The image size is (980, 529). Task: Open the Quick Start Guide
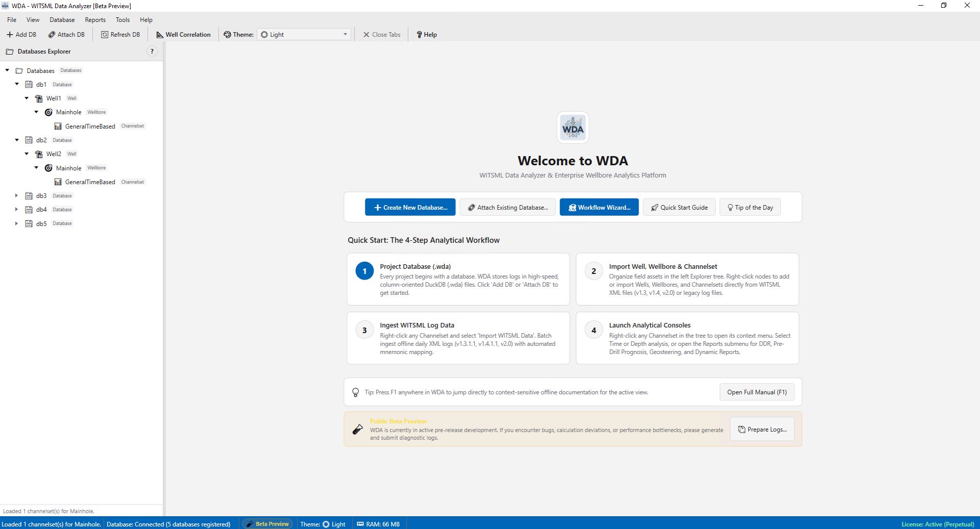click(x=679, y=207)
